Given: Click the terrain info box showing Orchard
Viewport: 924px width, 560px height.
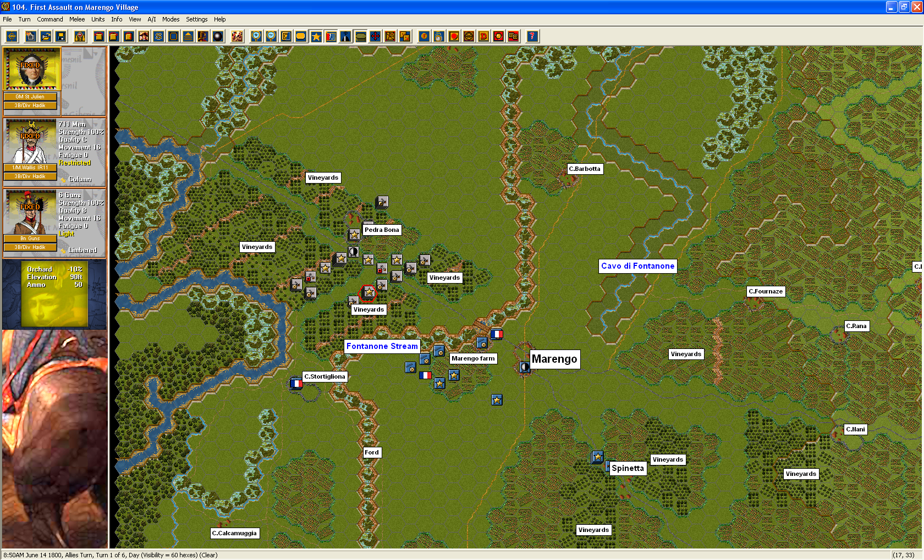Looking at the screenshot, I should (54, 294).
